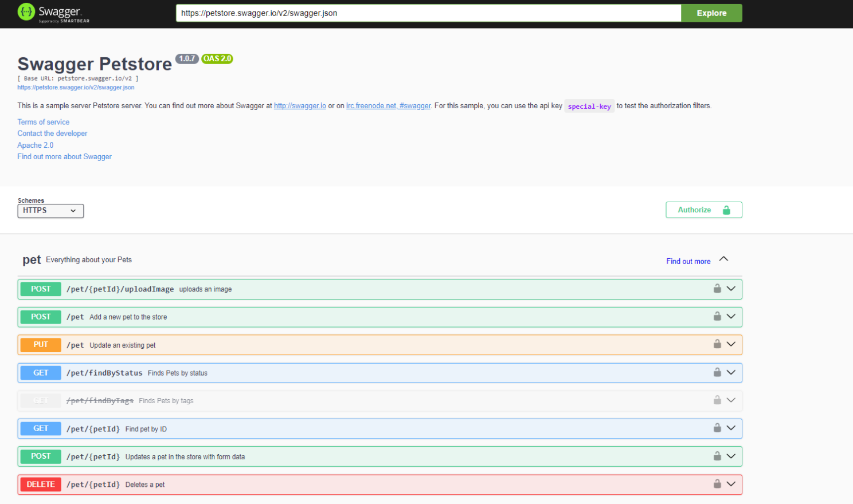
Task: Open the petstore swagger.json link under title
Action: click(x=76, y=88)
